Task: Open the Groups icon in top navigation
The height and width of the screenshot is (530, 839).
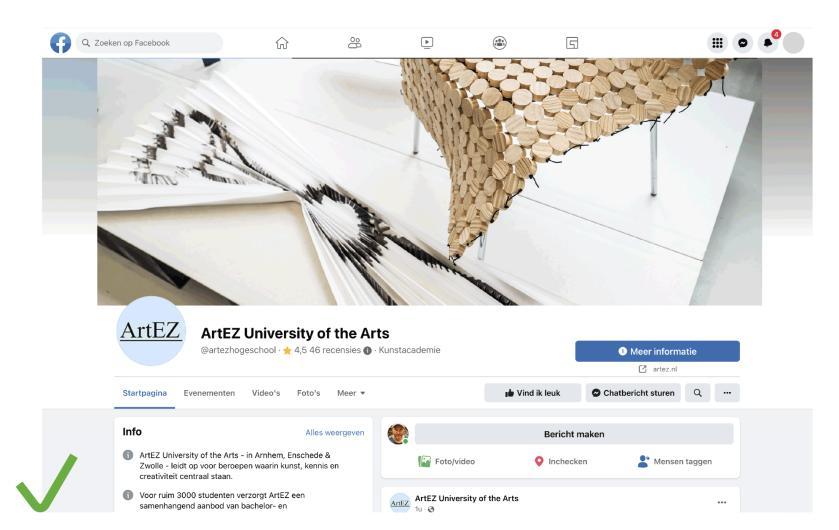Action: tap(500, 43)
